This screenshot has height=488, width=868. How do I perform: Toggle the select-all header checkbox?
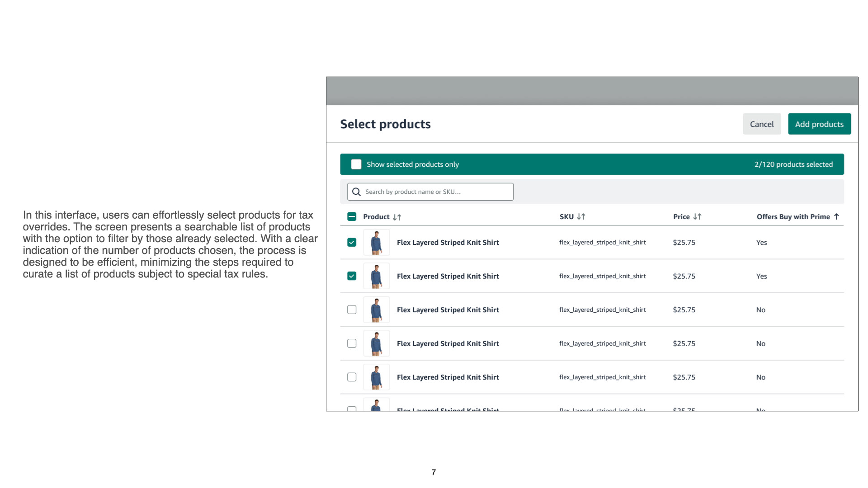coord(352,217)
